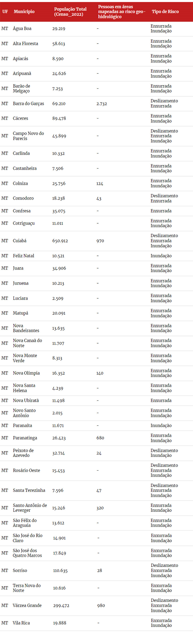The height and width of the screenshot is (644, 193).
Task: Click the UF column header
Action: coord(5,12)
